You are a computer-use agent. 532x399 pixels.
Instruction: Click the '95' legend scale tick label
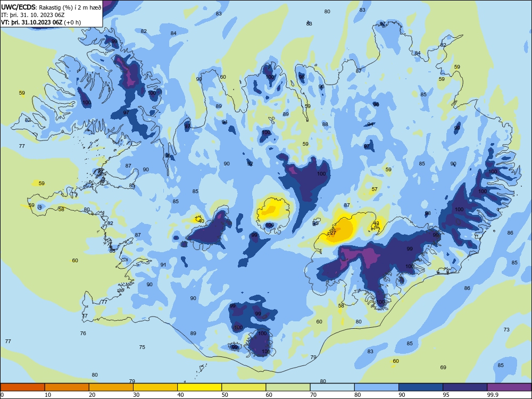446,395
